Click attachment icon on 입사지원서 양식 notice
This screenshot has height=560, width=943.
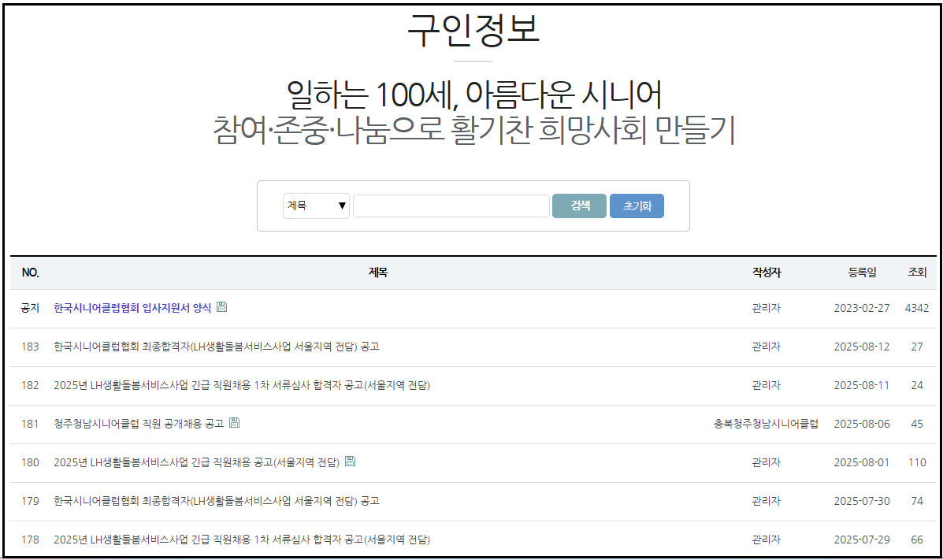point(222,306)
